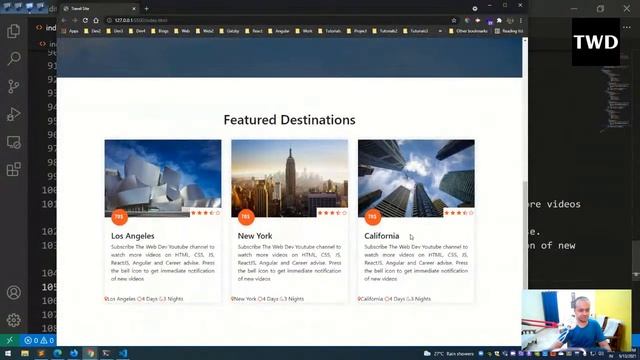This screenshot has height=360, width=640.
Task: Open the React bookmark folder
Action: [254, 31]
